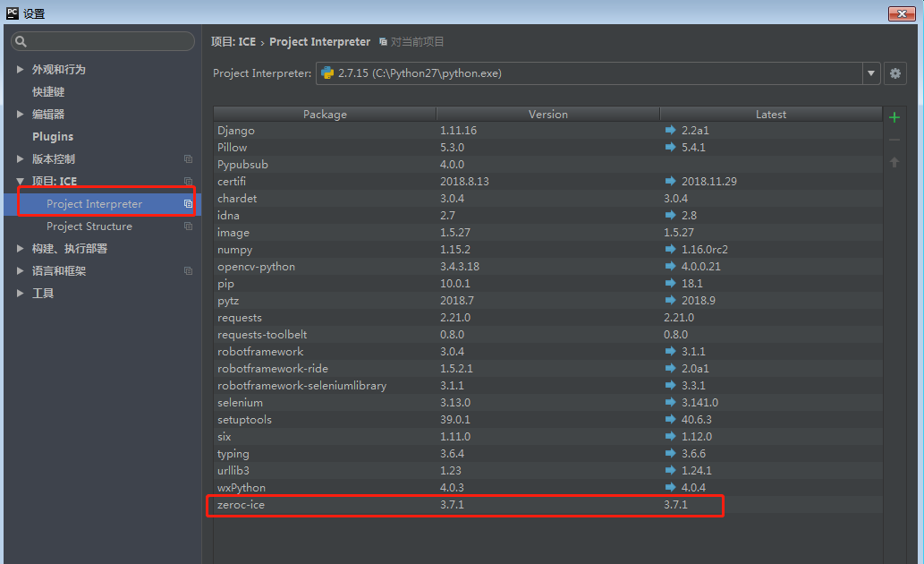Screen dimensions: 924x564
Task: Expand the 工具 settings section
Action: (x=20, y=294)
